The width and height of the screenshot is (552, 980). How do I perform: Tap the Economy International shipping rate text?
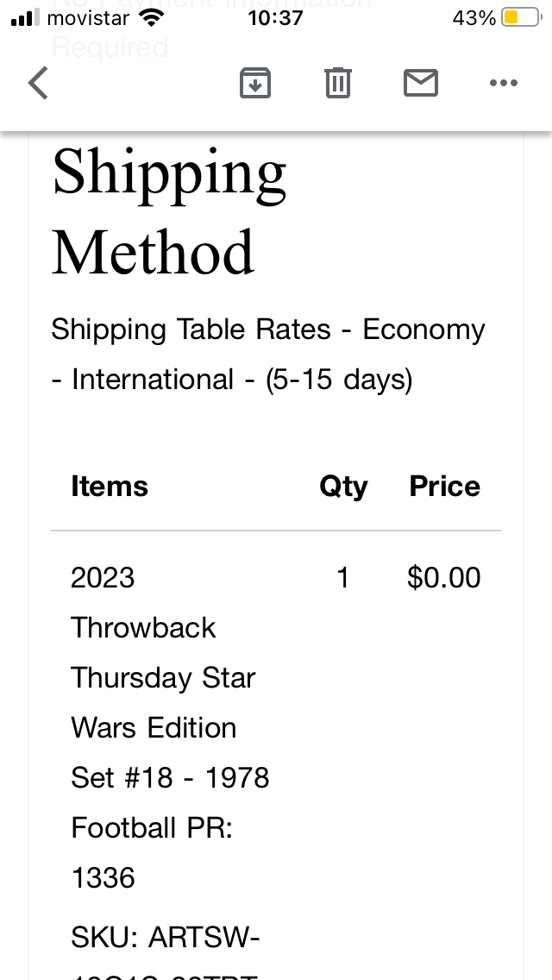(267, 355)
